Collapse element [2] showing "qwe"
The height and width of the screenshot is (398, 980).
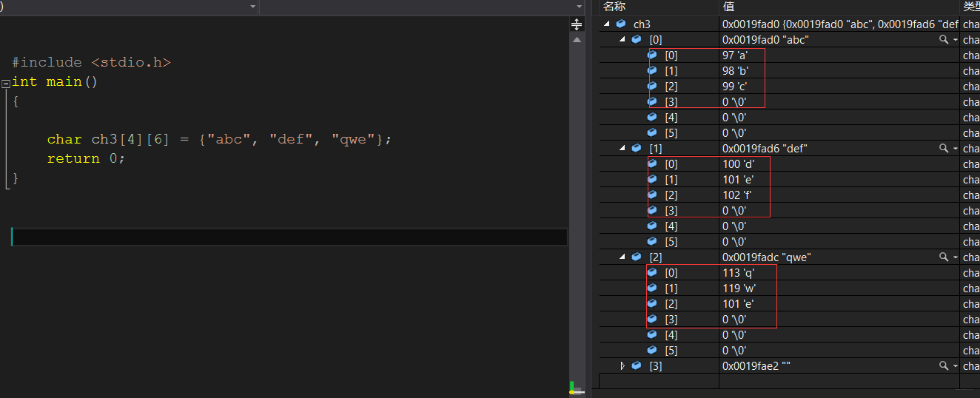click(622, 257)
